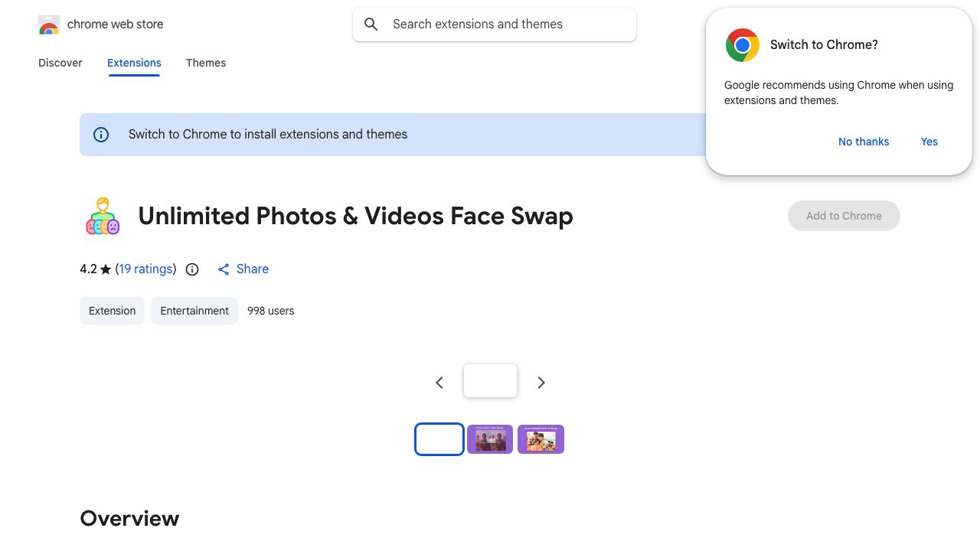This screenshot has height=551, width=980.
Task: Open the Themes tab
Action: tap(206, 63)
